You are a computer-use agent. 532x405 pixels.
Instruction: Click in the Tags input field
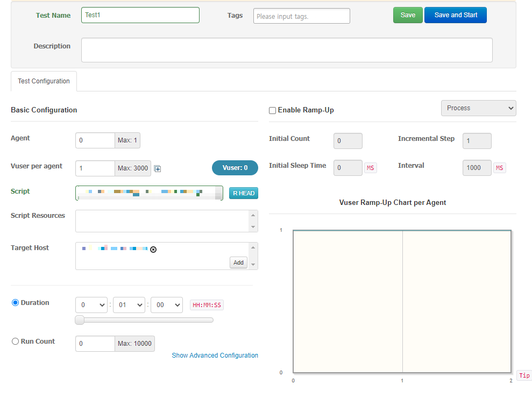click(x=302, y=16)
